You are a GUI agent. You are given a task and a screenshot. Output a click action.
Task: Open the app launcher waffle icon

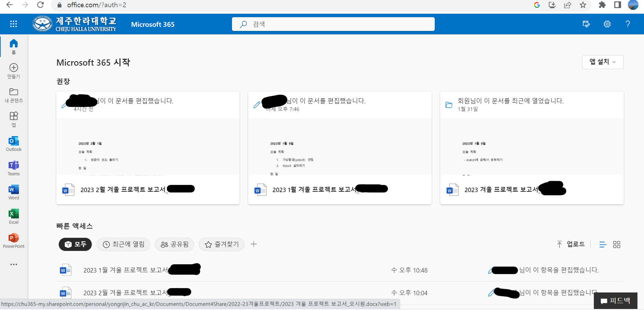coord(13,24)
